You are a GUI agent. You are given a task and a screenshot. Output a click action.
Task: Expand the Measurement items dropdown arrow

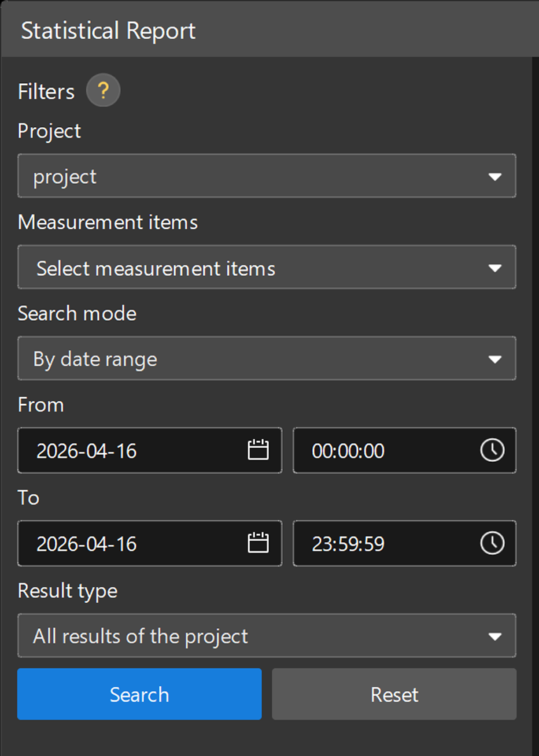pyautogui.click(x=495, y=268)
